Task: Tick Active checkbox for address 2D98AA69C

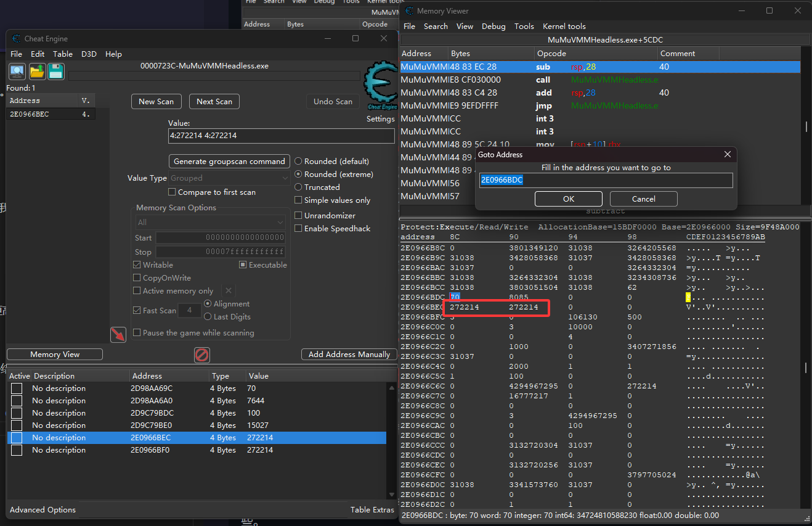Action: [17, 388]
